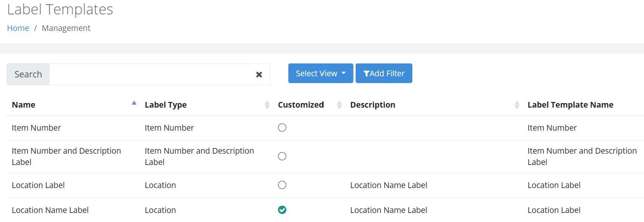This screenshot has height=222, width=644.
Task: Sort the Description column arrows
Action: click(x=517, y=105)
